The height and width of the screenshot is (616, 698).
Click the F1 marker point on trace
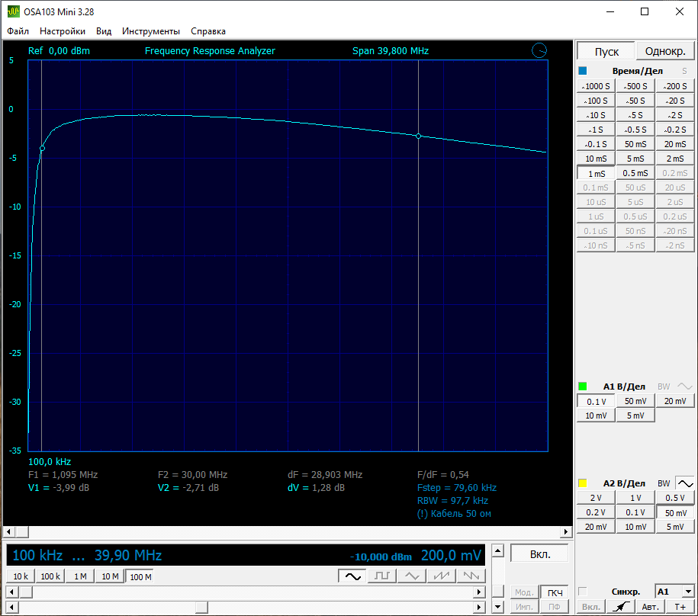(42, 148)
